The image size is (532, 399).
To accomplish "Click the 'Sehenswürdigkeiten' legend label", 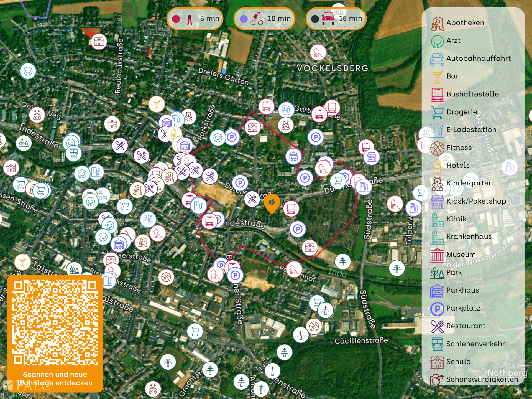I will click(x=482, y=379).
